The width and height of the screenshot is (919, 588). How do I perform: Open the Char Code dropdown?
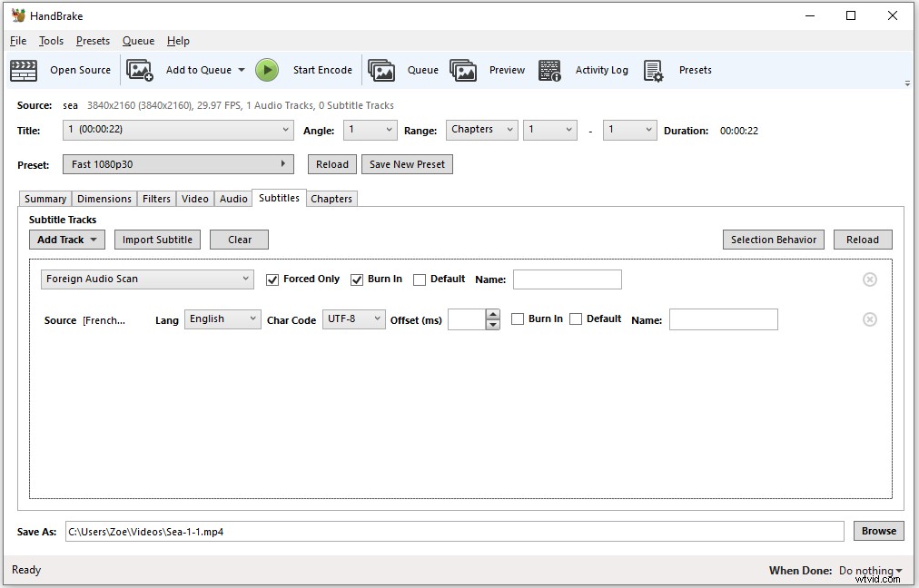[353, 319]
